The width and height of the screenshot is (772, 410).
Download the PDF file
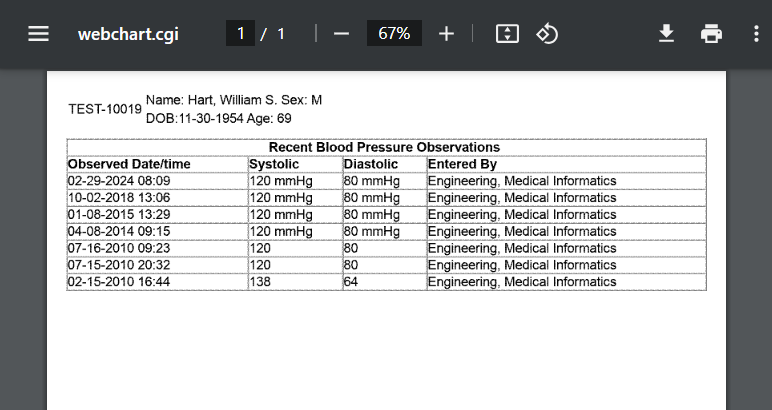tap(666, 34)
